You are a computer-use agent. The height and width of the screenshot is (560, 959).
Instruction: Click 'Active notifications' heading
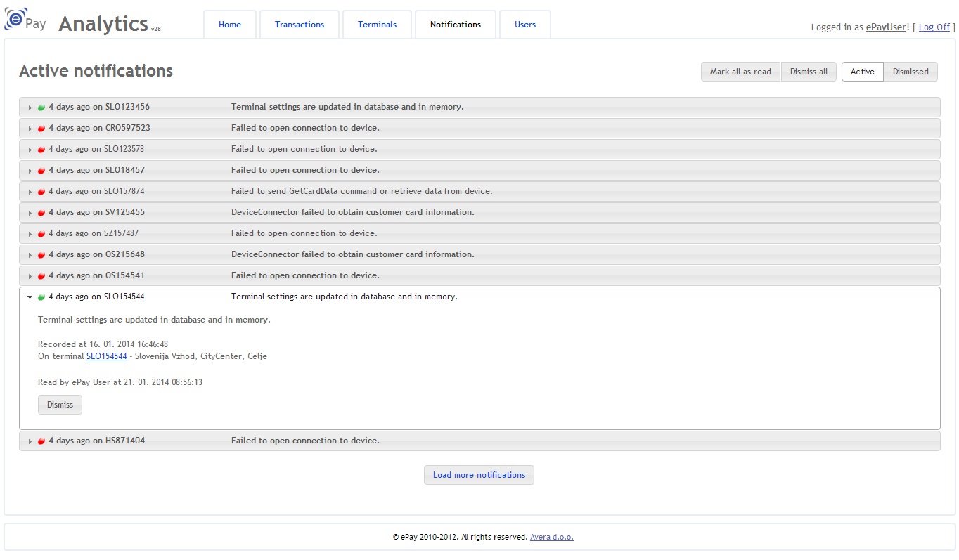96,71
